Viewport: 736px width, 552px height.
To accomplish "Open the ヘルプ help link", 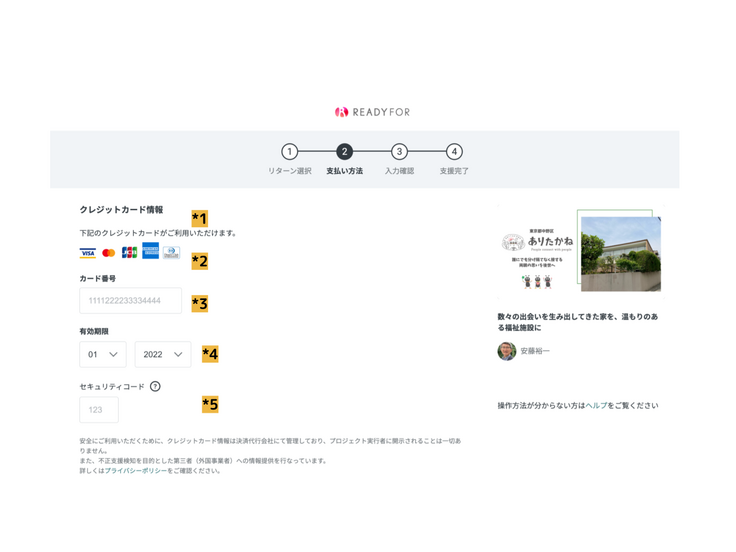I will tap(596, 406).
